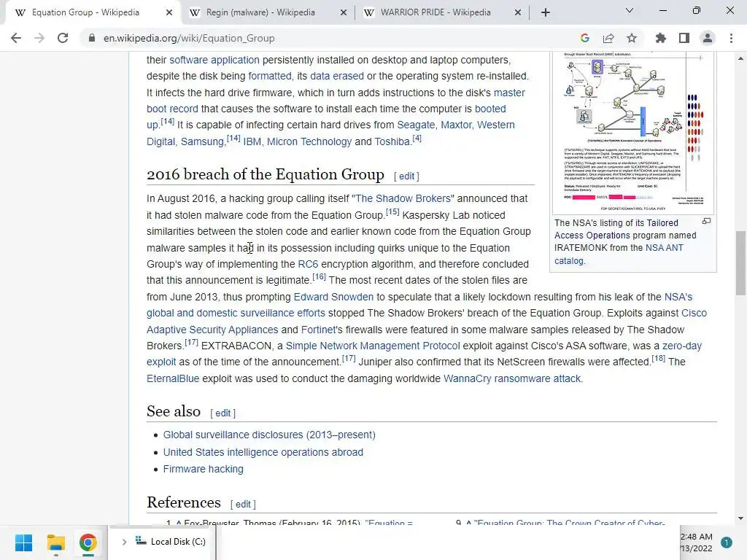Jump to citation 16 footnote
The height and width of the screenshot is (560, 747).
tap(320, 276)
